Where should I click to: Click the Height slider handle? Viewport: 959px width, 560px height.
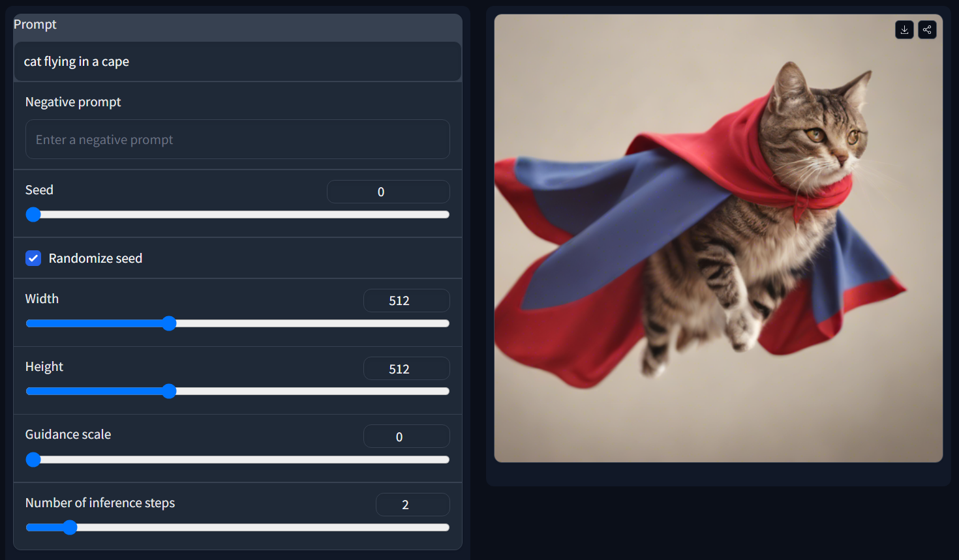(169, 391)
